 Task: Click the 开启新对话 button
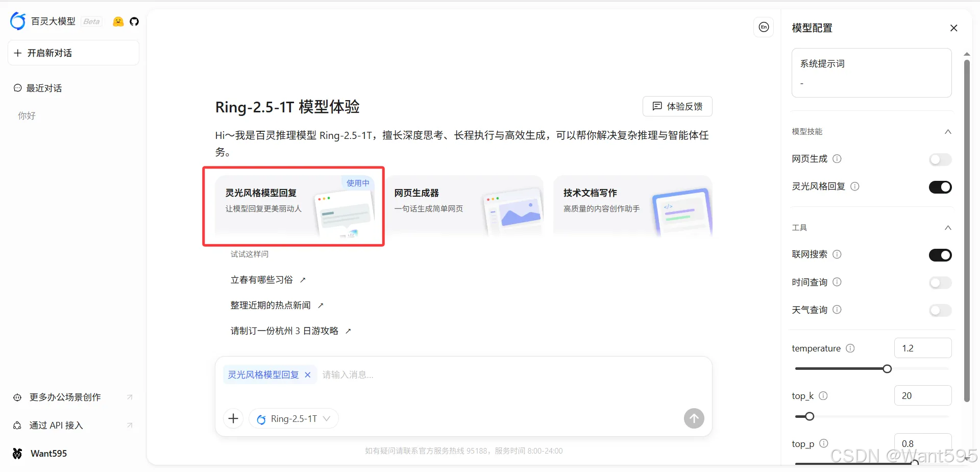click(73, 53)
